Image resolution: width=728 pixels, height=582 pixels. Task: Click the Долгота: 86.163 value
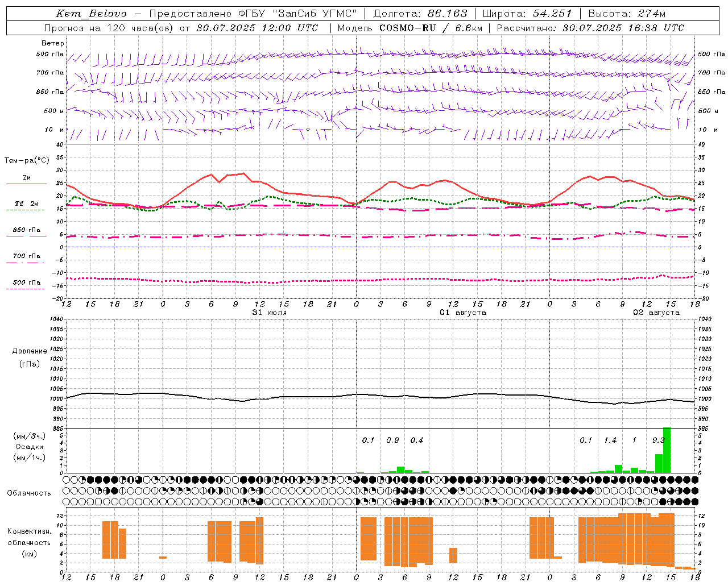[420, 14]
